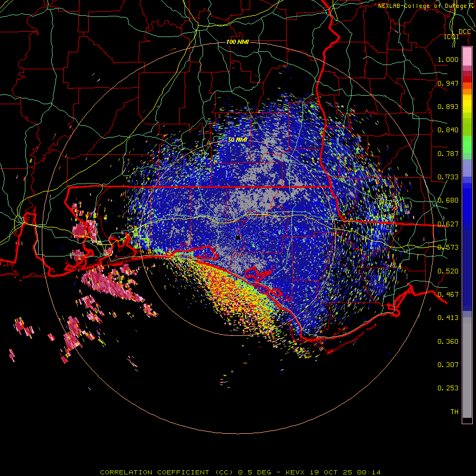This screenshot has height=476, width=476.
Task: Click the 50 NMI range ring label
Action: (237, 140)
